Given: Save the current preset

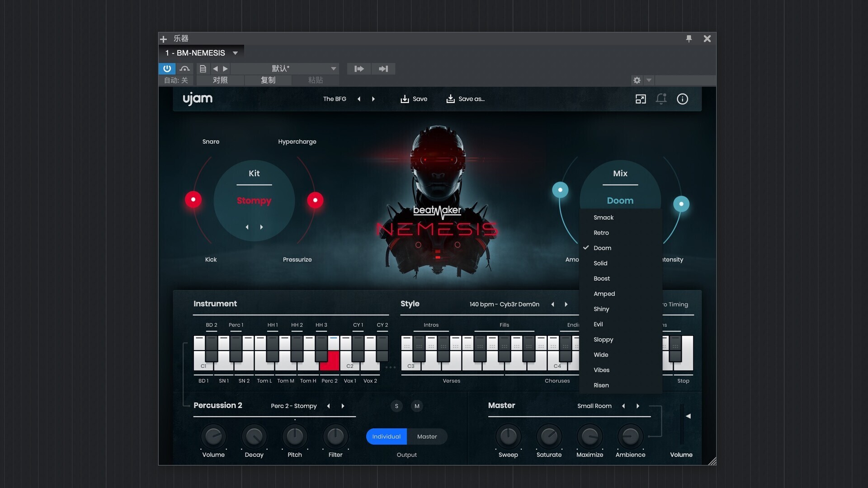Looking at the screenshot, I should click(x=414, y=99).
